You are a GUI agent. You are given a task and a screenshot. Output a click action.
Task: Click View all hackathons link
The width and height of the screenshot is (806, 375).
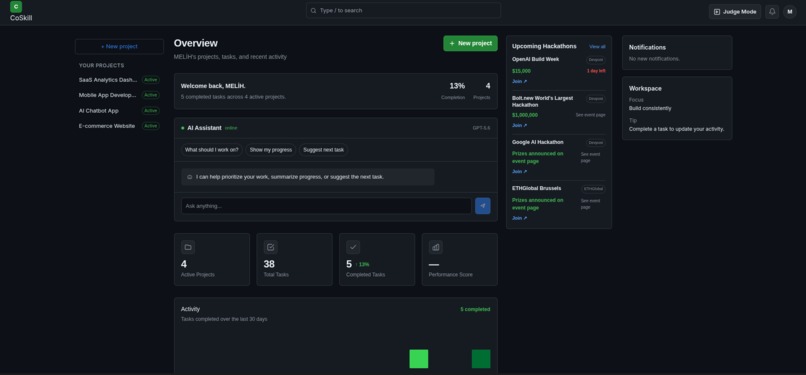(597, 47)
